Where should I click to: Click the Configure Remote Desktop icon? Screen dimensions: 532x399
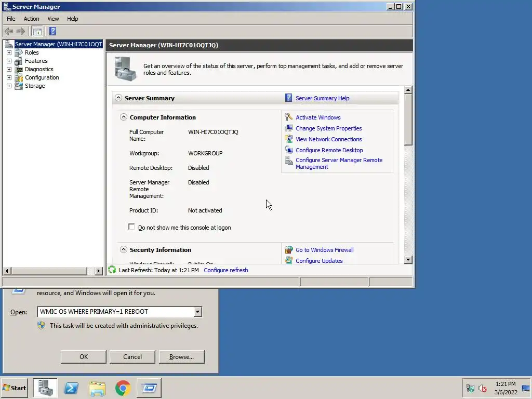pos(289,150)
